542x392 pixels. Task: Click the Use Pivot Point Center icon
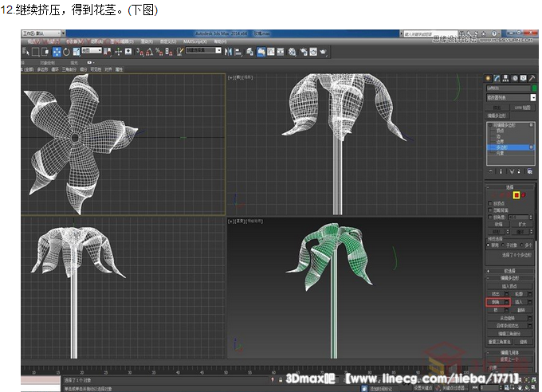point(108,52)
